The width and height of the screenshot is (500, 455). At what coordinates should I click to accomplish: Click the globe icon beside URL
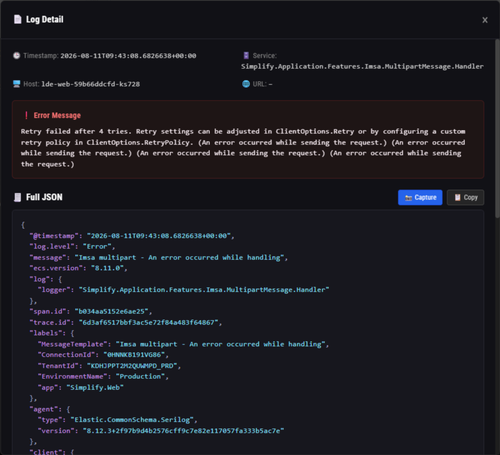(246, 84)
